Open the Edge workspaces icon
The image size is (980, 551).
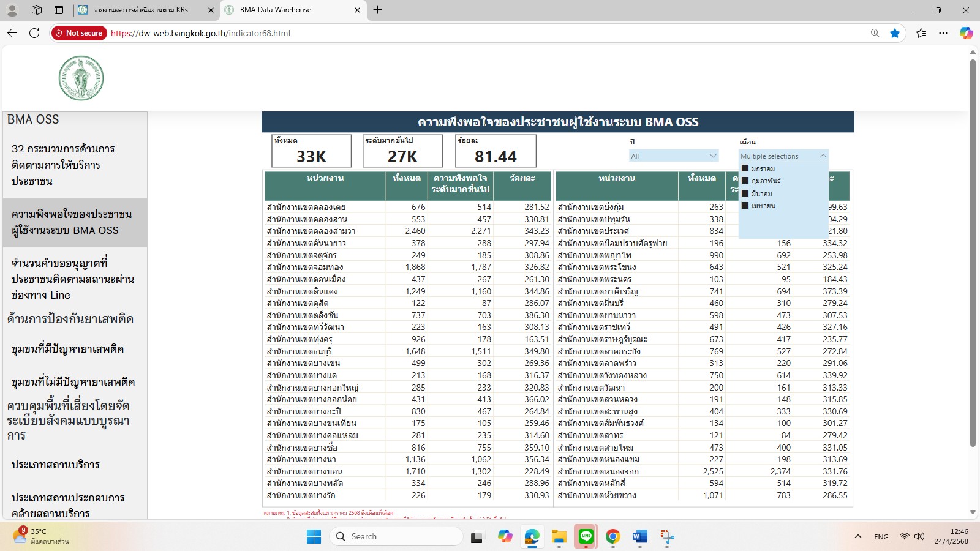pos(37,10)
